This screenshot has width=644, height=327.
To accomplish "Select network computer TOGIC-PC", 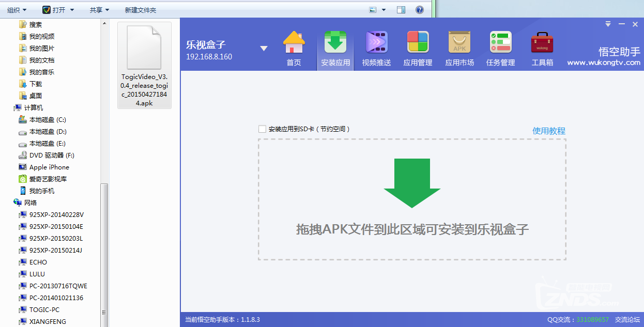I will click(44, 309).
